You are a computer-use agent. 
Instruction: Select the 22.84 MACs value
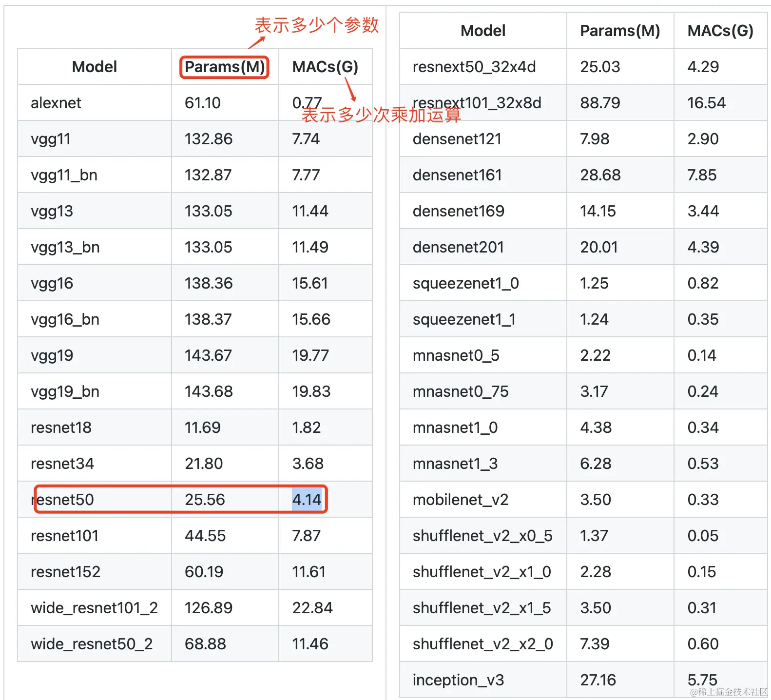click(312, 608)
